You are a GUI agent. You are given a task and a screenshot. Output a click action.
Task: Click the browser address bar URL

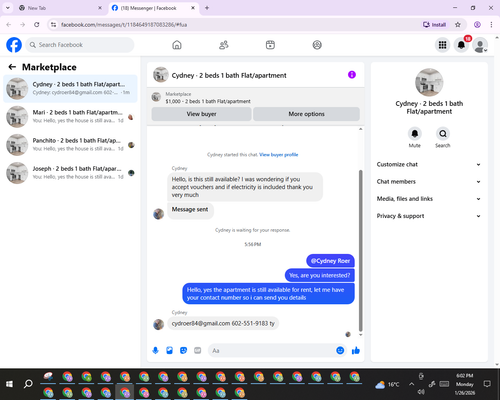click(x=124, y=25)
